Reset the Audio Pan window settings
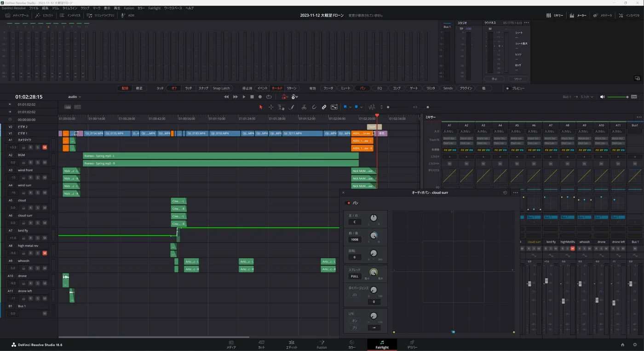Viewport: 644px width, 351px height. (505, 193)
